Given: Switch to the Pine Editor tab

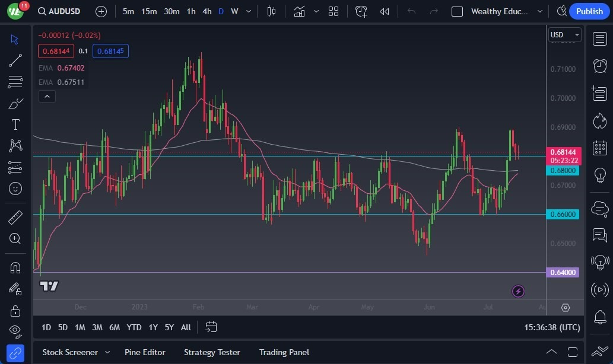Looking at the screenshot, I should (x=145, y=352).
